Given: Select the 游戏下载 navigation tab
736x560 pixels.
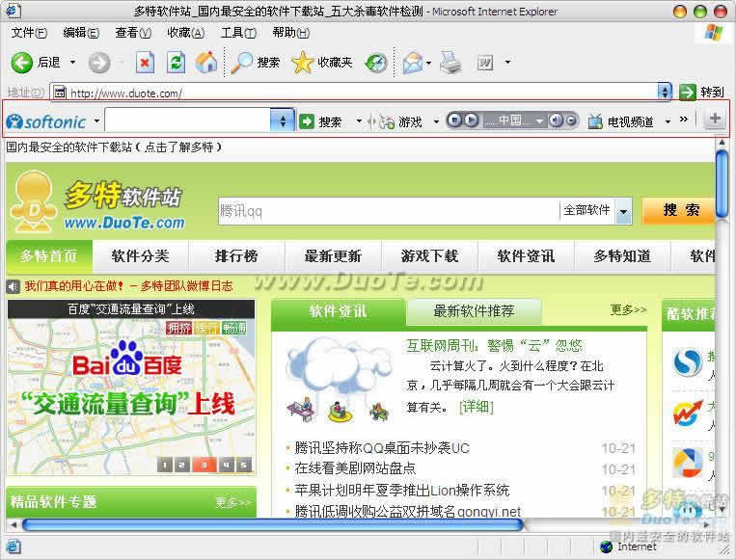Looking at the screenshot, I should (429, 256).
